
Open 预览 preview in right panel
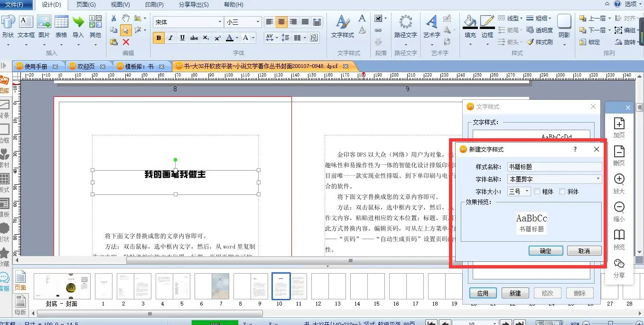click(x=619, y=239)
